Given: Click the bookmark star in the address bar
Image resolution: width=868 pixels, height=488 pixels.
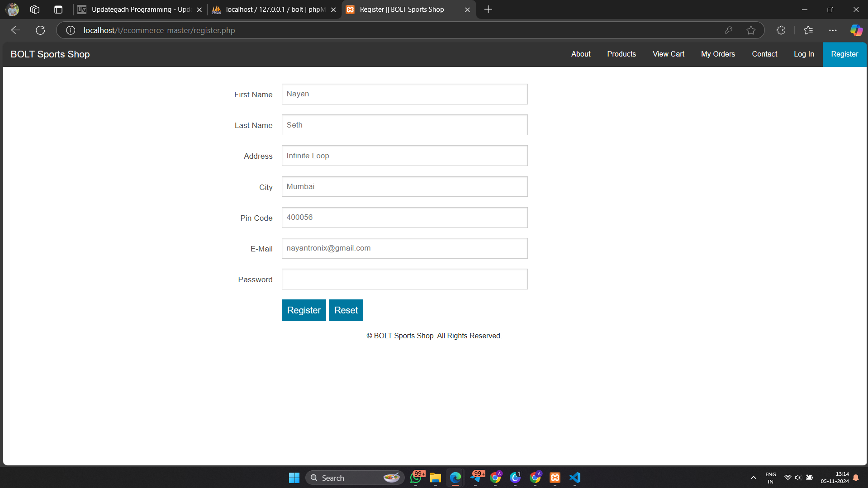Looking at the screenshot, I should [751, 30].
